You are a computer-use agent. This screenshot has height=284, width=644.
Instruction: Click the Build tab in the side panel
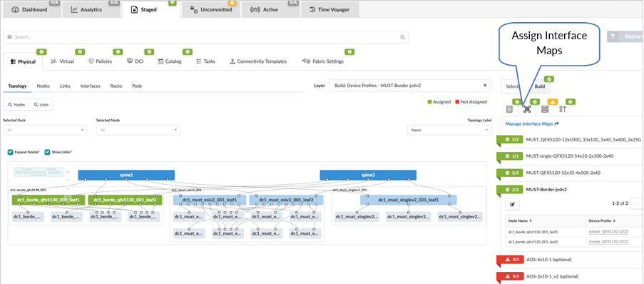pos(540,87)
